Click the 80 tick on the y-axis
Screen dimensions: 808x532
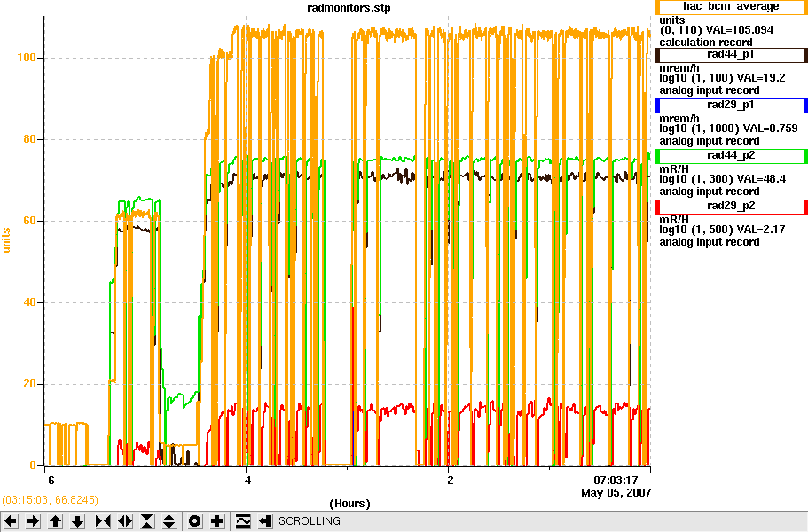[x=29, y=139]
